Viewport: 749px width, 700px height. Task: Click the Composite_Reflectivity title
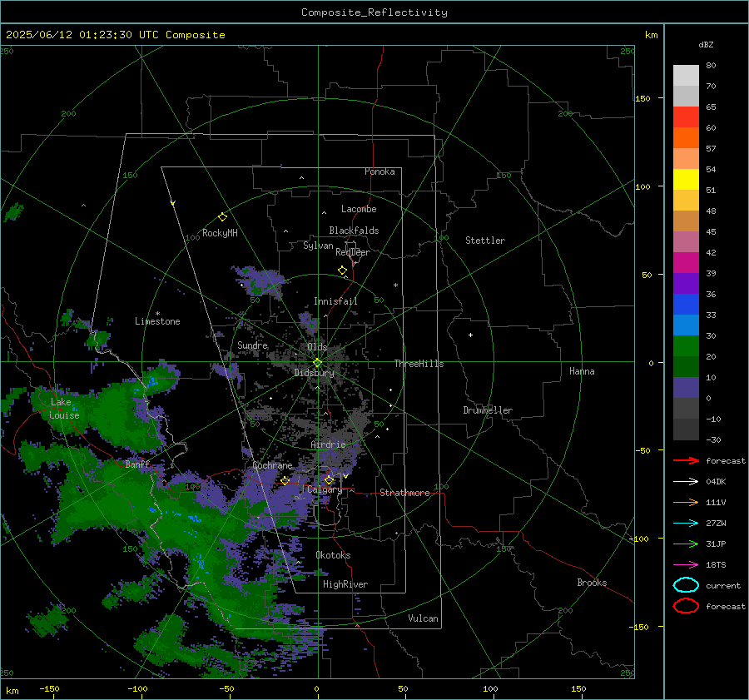tap(374, 12)
